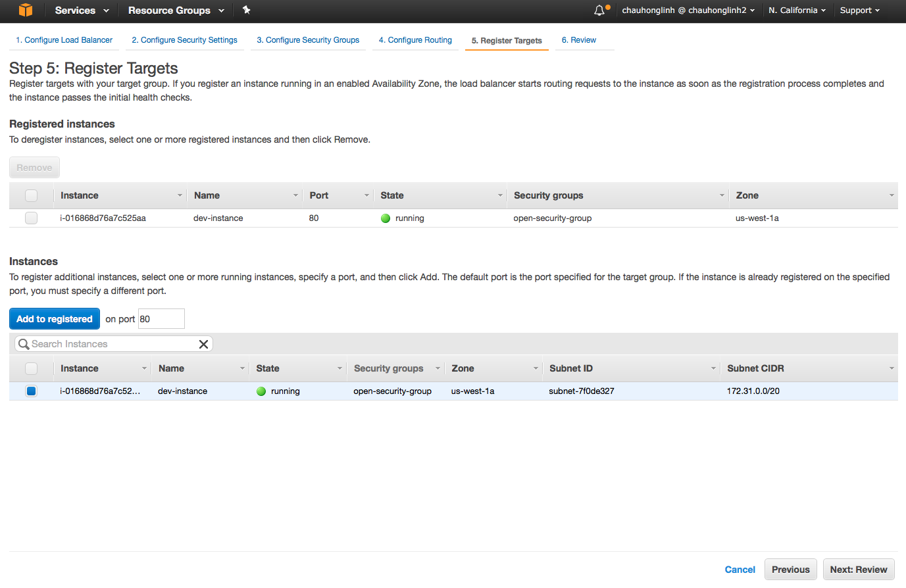Open the N. California region dropdown

point(797,11)
